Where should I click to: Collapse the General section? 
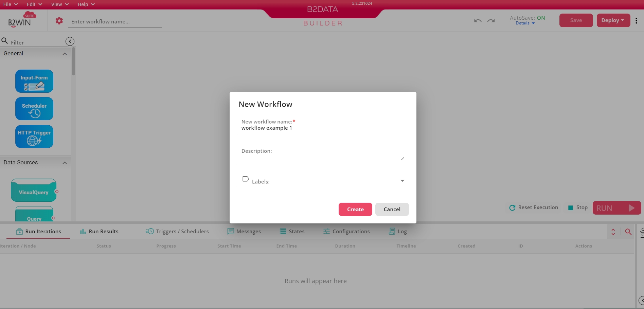click(x=65, y=54)
